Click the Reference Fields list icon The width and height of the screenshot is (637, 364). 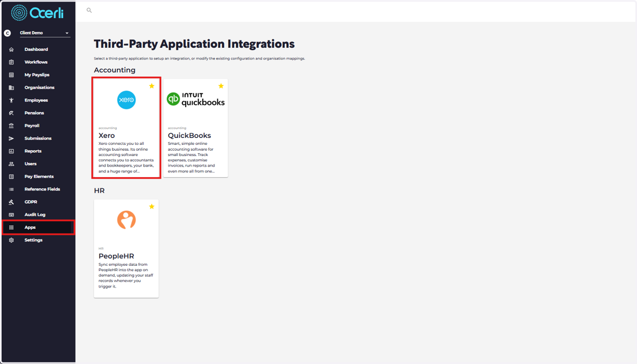(x=11, y=189)
